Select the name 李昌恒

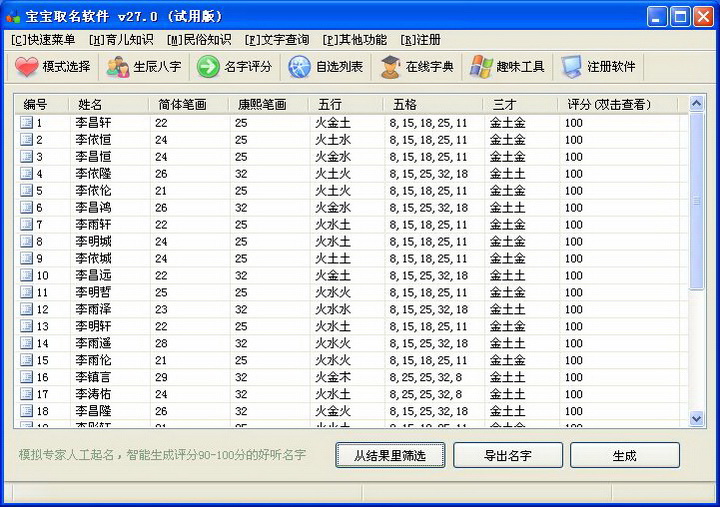tap(93, 157)
